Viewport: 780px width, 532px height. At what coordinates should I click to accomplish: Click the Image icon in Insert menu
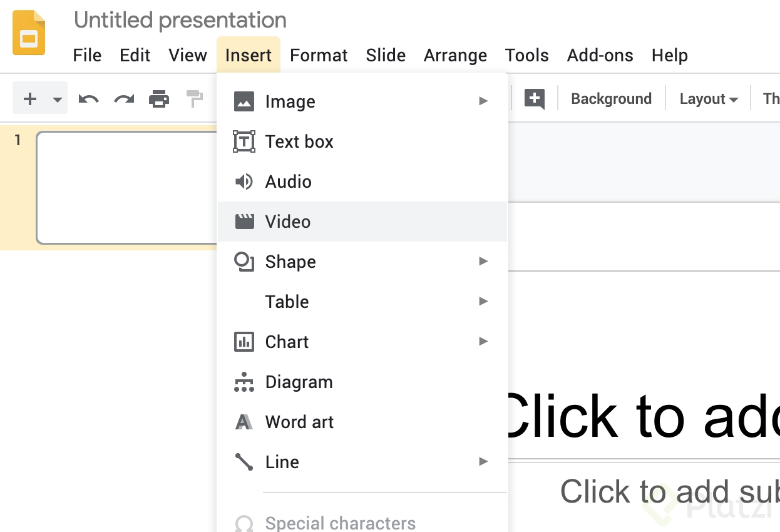pyautogui.click(x=244, y=101)
